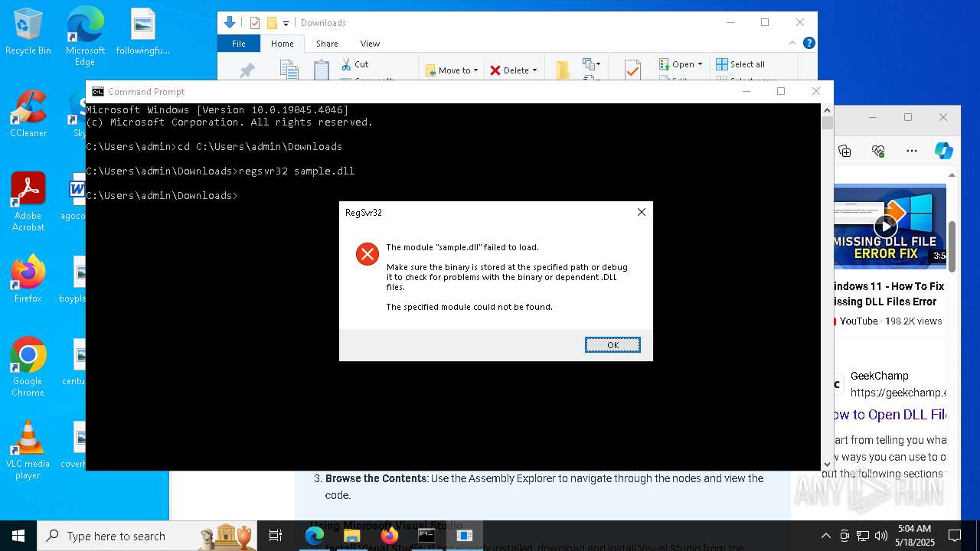This screenshot has width=980, height=551.
Task: Open taskbar clock showing 5:04 AM
Action: point(915,536)
